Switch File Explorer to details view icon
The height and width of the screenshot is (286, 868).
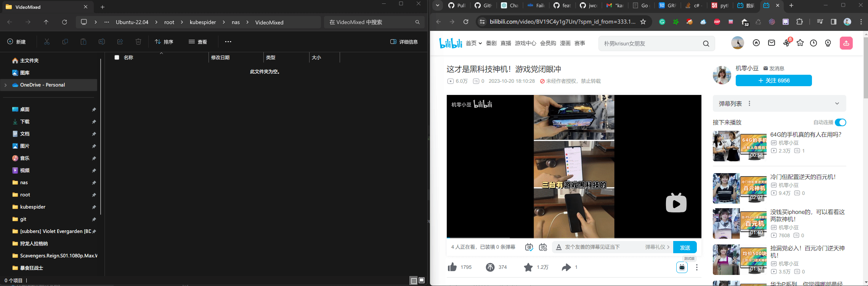tap(414, 281)
